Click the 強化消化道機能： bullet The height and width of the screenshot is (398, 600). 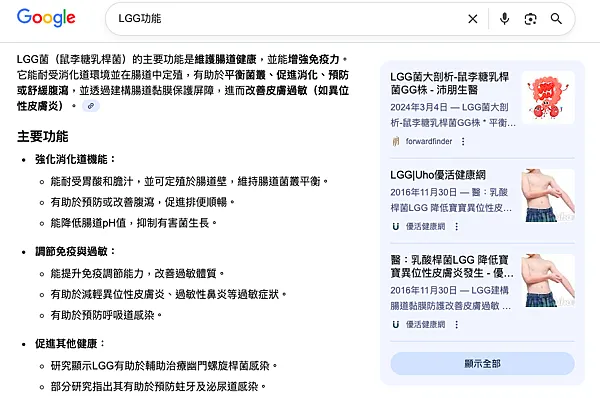(x=75, y=159)
